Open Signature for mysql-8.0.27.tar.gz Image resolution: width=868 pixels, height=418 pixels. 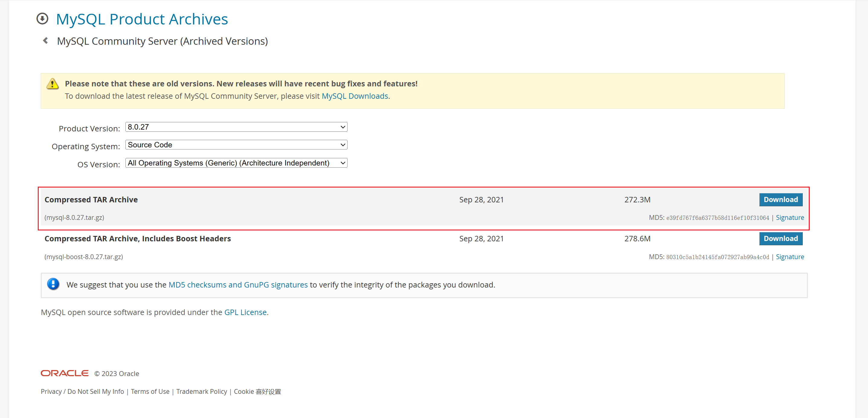tap(789, 217)
